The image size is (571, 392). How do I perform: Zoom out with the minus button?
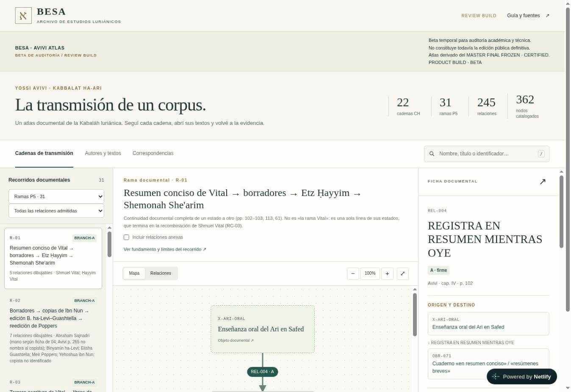click(x=353, y=273)
